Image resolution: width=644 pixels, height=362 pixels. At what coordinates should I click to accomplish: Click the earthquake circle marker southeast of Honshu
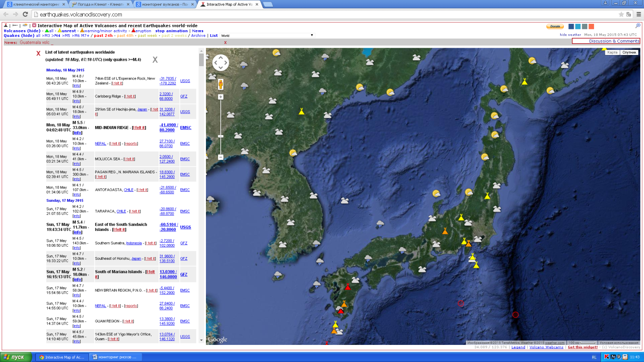(516, 314)
